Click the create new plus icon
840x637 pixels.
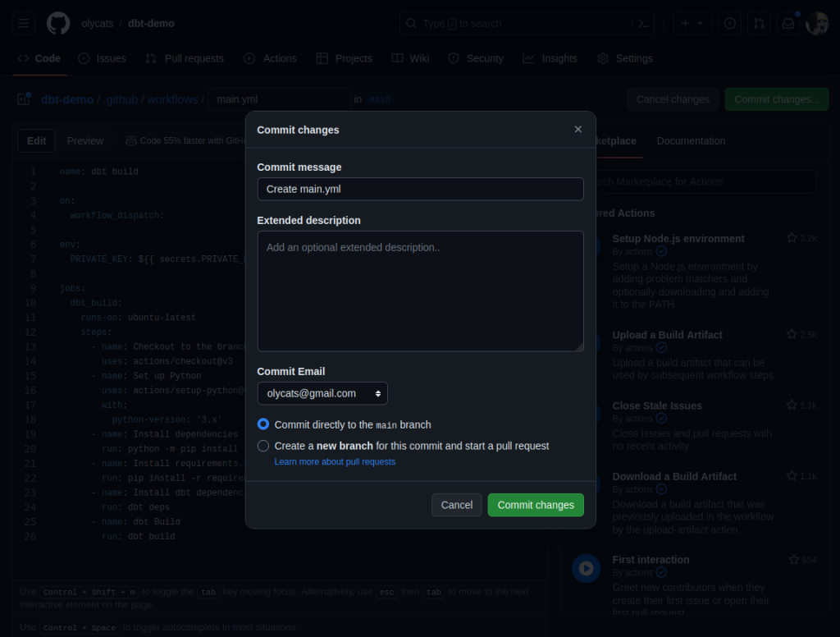[685, 24]
